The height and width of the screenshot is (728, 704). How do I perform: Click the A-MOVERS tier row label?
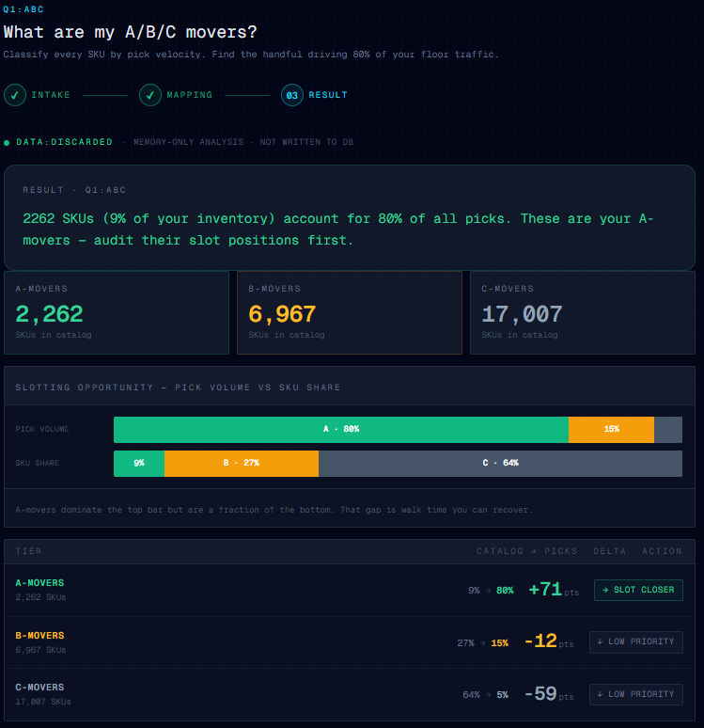39,582
